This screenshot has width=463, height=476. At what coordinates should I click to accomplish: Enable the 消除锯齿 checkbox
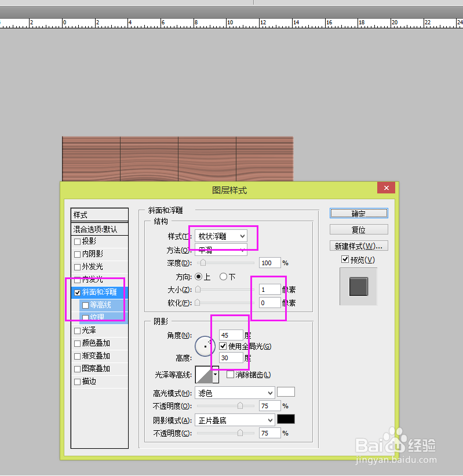tap(230, 375)
